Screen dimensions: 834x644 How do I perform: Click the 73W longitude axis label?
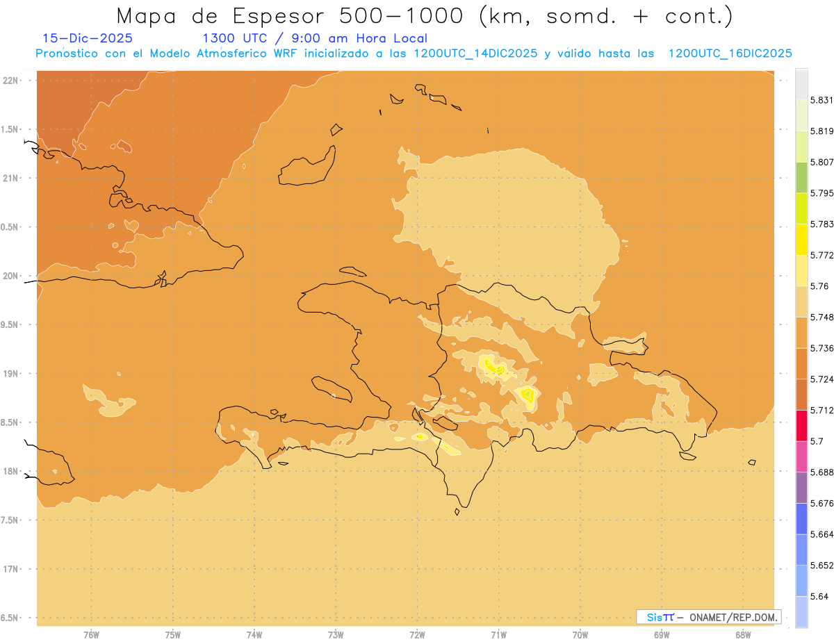pos(336,636)
